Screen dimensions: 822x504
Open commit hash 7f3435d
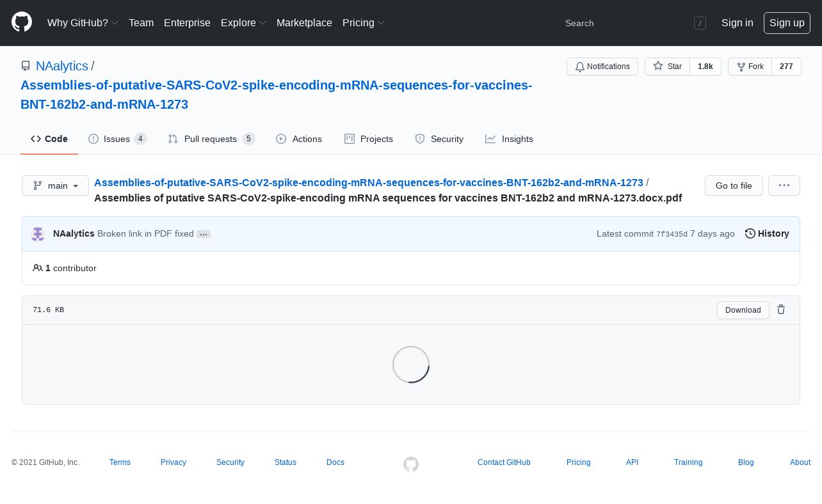(x=672, y=234)
